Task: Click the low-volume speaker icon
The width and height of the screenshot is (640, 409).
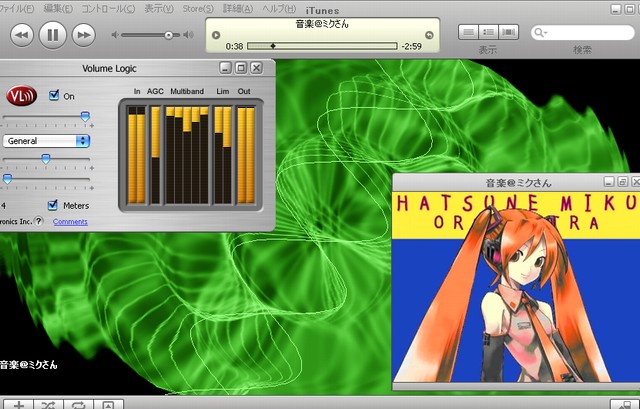Action: pyautogui.click(x=115, y=35)
